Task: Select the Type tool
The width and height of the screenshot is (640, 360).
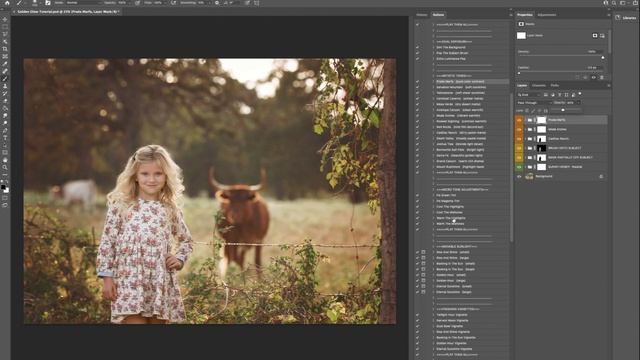Action: point(5,138)
